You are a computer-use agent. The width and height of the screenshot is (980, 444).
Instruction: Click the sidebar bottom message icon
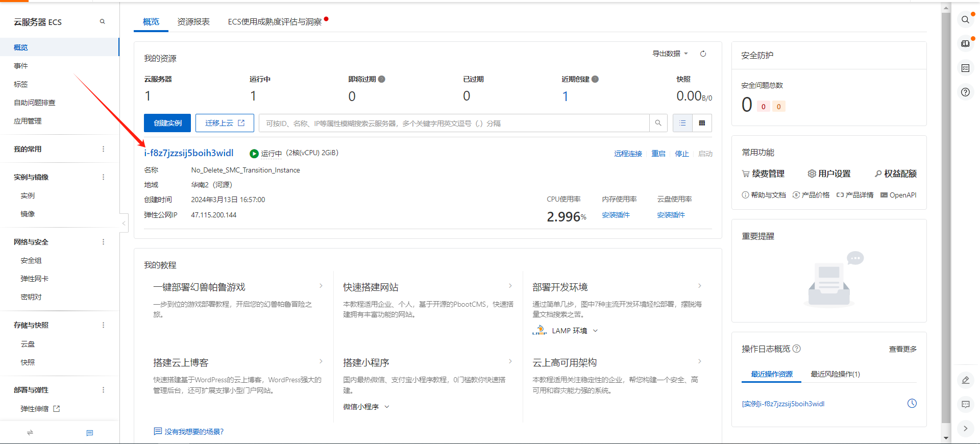(x=90, y=433)
